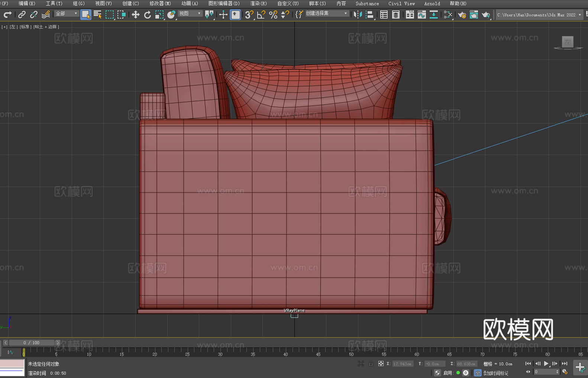This screenshot has width=588, height=378.
Task: Open the selection filter 全部 dropdown
Action: [67, 13]
